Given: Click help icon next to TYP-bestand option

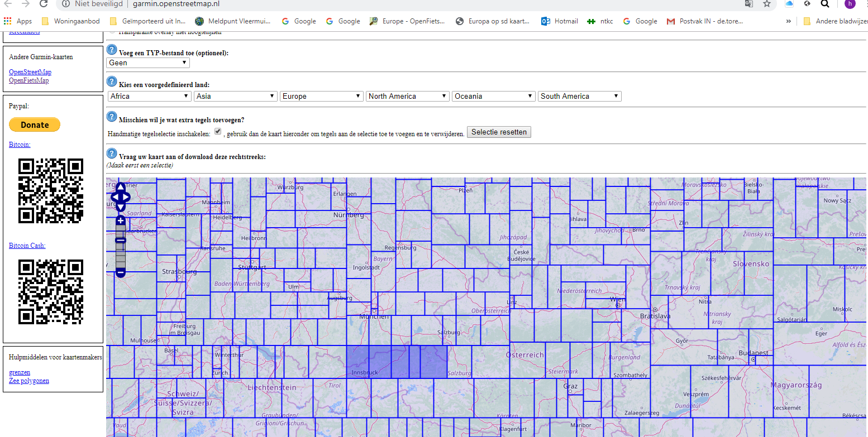Looking at the screenshot, I should (112, 50).
